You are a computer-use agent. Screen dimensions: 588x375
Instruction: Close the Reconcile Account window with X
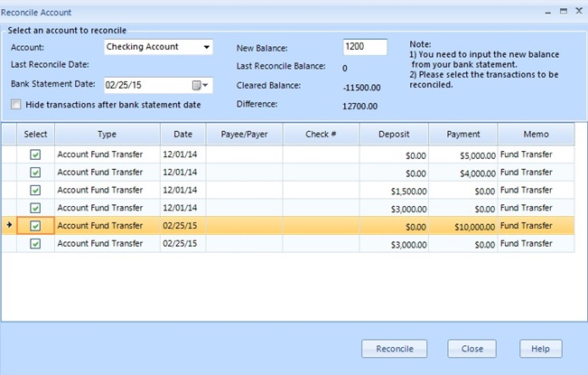pos(577,12)
